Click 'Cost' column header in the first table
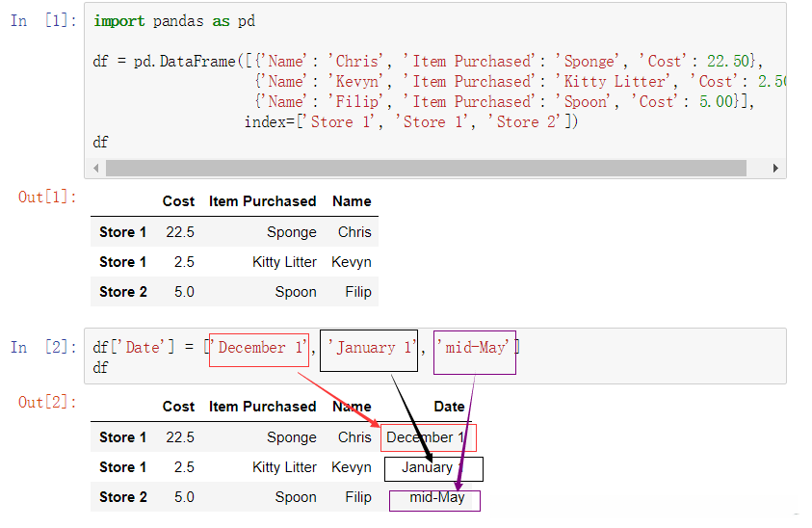 pyautogui.click(x=178, y=201)
